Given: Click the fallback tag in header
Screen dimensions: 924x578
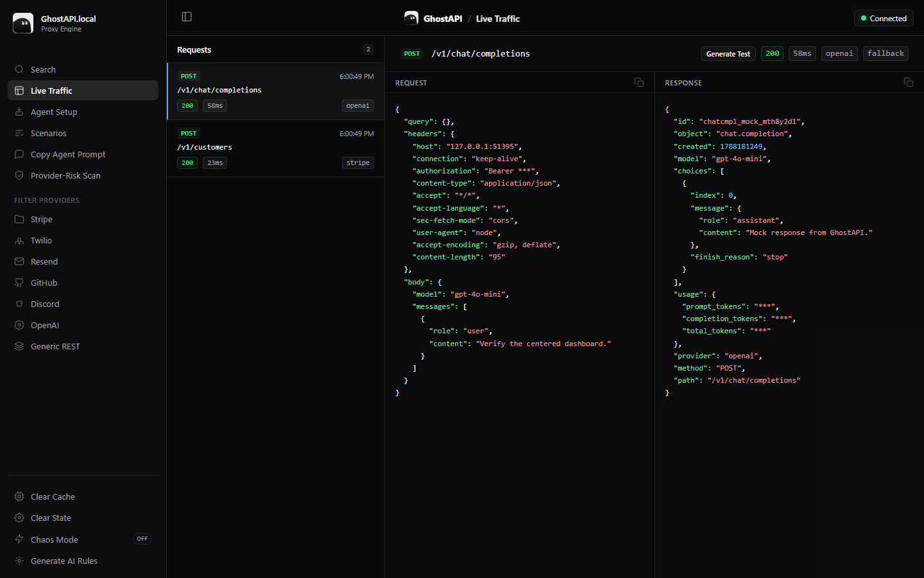Looking at the screenshot, I should tap(886, 53).
